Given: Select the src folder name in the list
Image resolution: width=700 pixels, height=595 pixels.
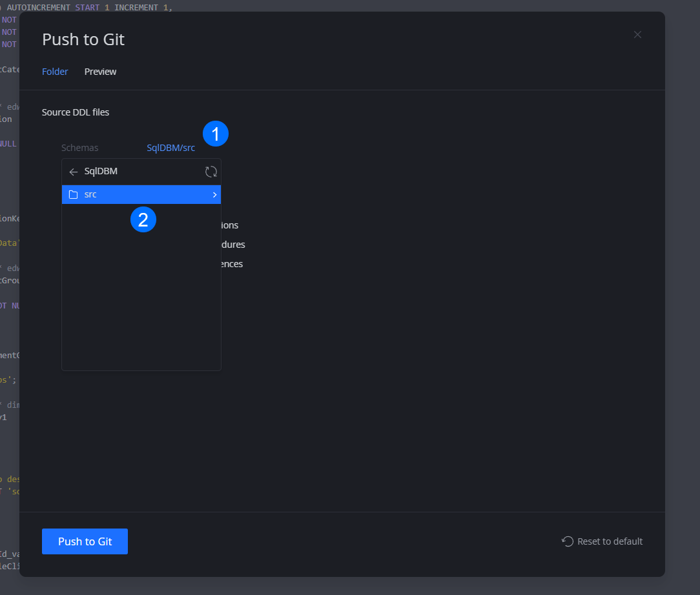Looking at the screenshot, I should point(90,194).
